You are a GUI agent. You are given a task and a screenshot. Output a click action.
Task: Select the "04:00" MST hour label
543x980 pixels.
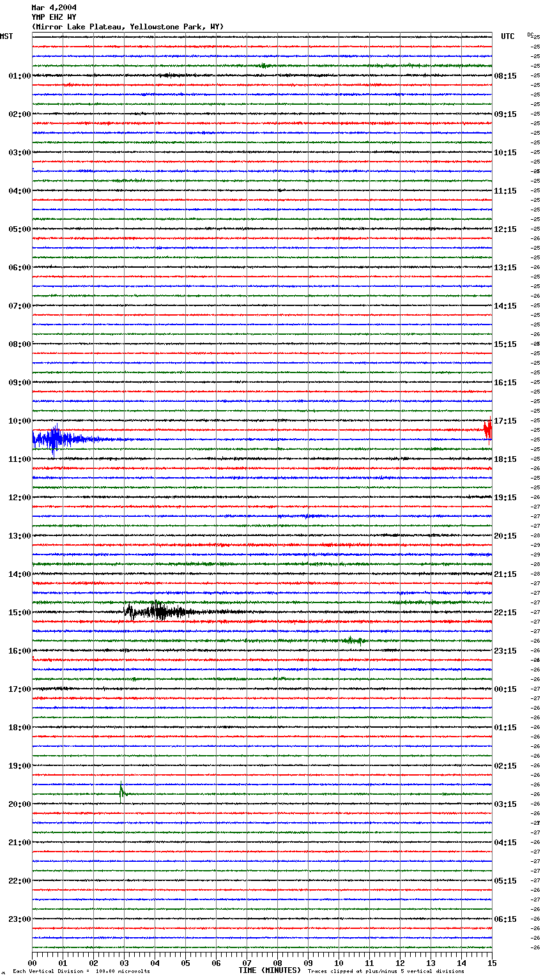tap(20, 191)
